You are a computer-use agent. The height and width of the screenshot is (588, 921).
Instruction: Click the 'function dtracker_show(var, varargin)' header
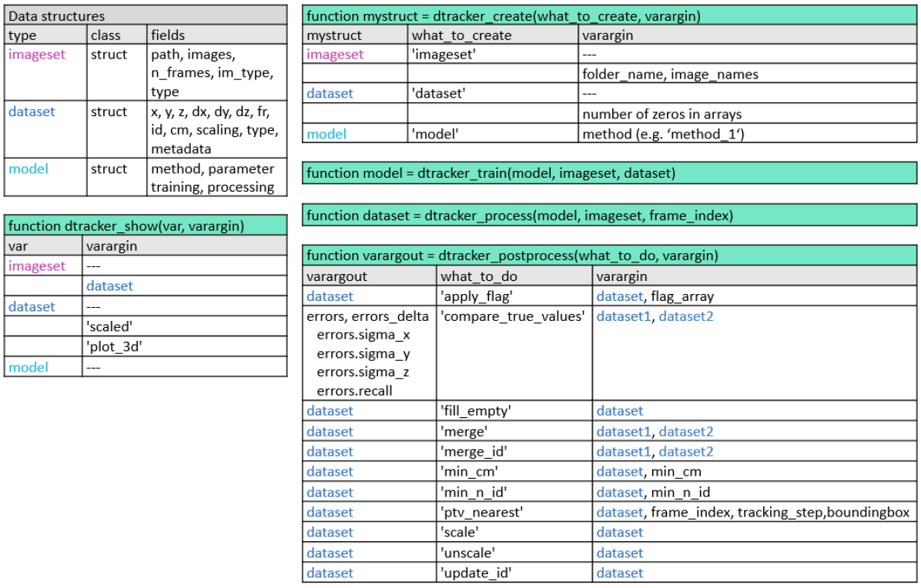click(145, 226)
